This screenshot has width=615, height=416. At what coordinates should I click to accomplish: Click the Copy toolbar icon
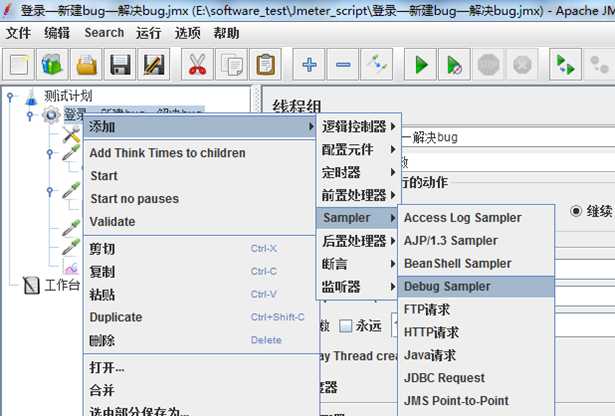point(231,65)
